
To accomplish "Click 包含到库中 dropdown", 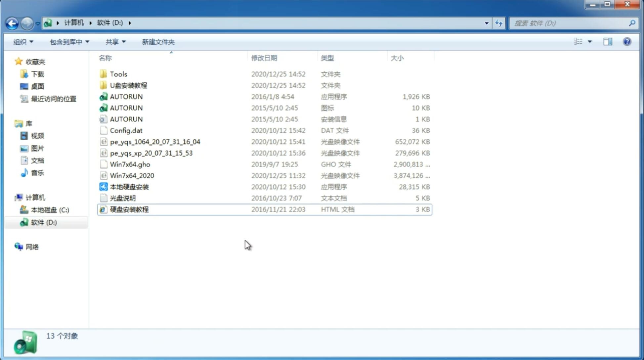I will pos(69,42).
